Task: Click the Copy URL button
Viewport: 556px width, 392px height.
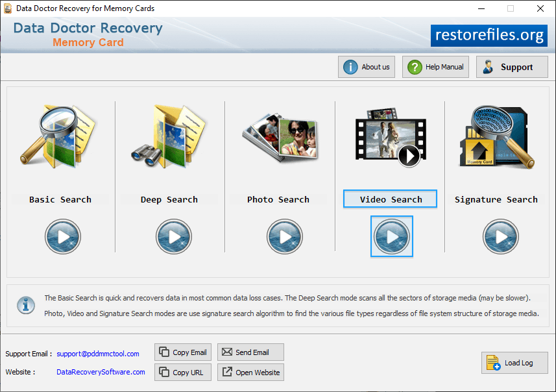Action: pos(183,373)
